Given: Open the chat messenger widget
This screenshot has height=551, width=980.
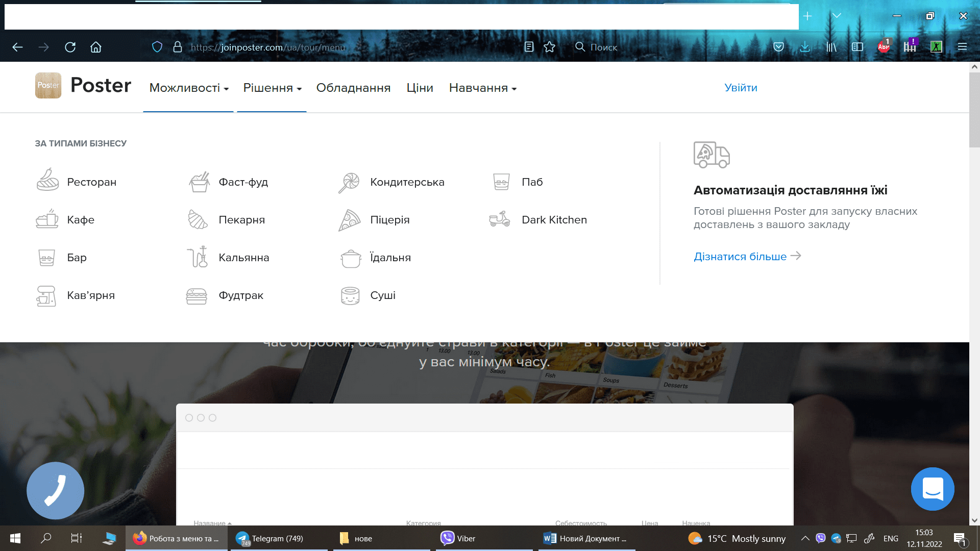Looking at the screenshot, I should (933, 489).
